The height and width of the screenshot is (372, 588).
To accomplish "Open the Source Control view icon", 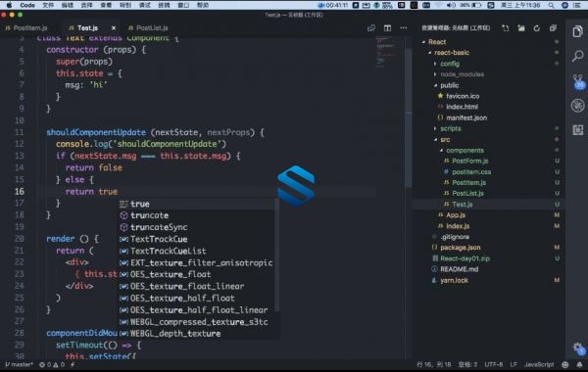I will (578, 81).
